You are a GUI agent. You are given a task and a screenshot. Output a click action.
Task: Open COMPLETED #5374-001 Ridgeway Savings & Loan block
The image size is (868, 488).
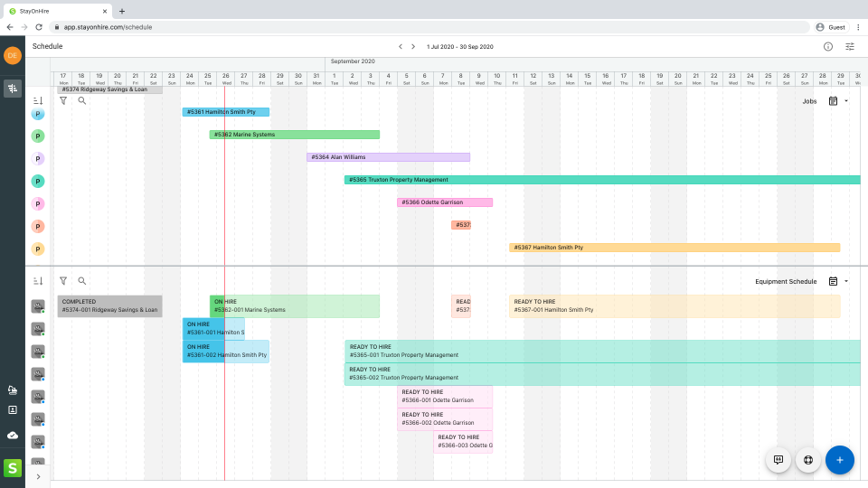click(109, 306)
